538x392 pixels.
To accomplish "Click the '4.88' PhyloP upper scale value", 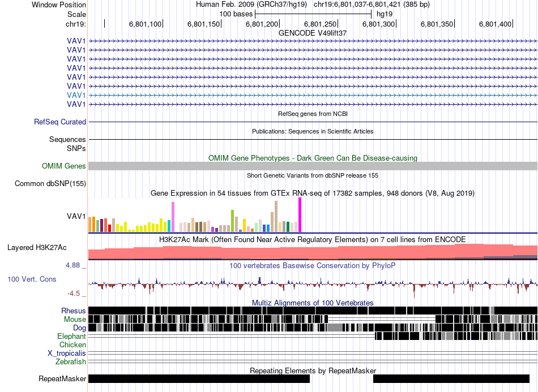I will 72,265.
